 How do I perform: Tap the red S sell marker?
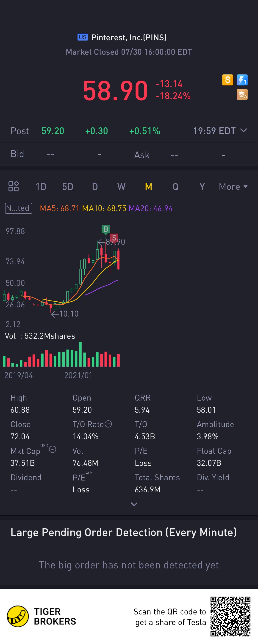[114, 238]
